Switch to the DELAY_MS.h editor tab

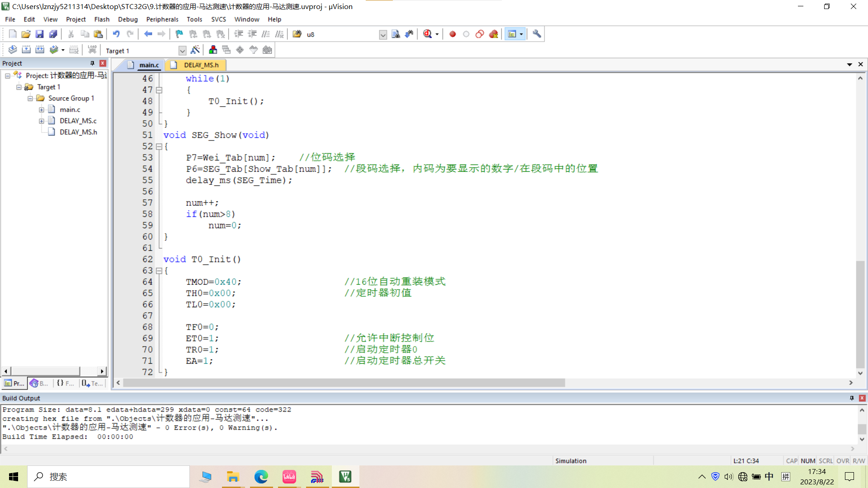[x=196, y=65]
